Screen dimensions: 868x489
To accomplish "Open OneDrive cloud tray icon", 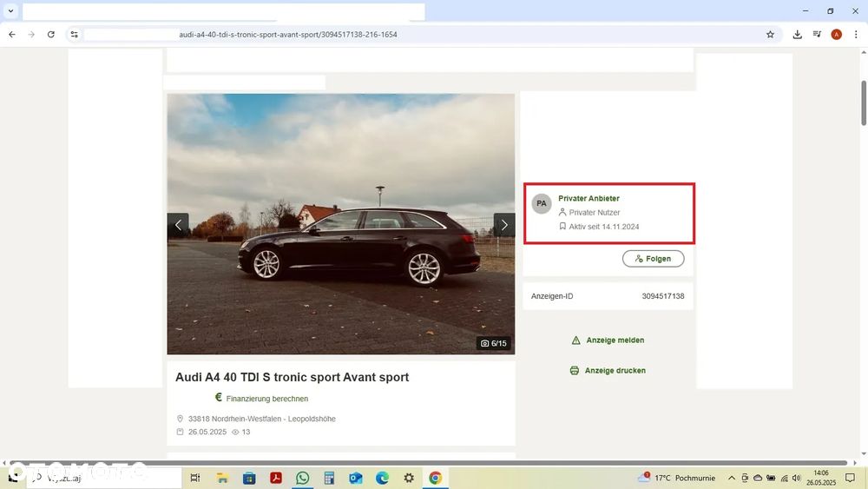I will tap(758, 478).
